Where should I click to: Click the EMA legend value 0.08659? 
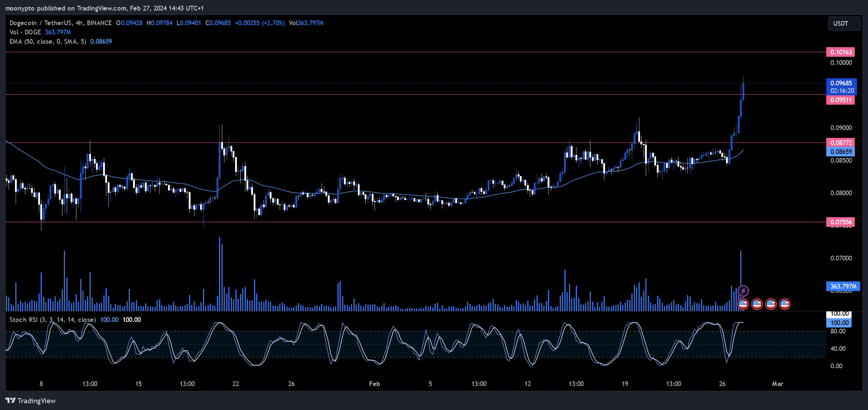[x=101, y=41]
